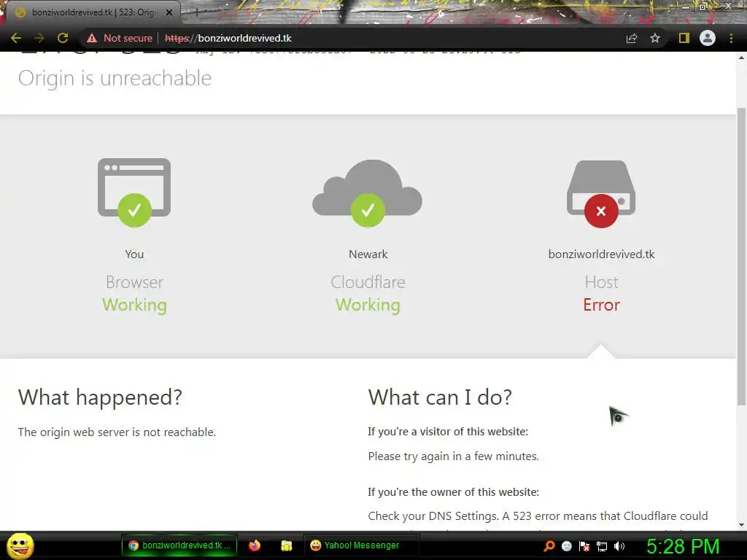Go back to the previous page

pyautogui.click(x=16, y=38)
